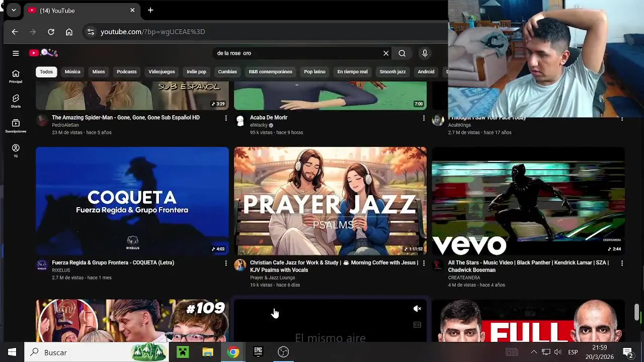Open options for All The Stars video
This screenshot has height=362, width=644.
click(x=622, y=263)
